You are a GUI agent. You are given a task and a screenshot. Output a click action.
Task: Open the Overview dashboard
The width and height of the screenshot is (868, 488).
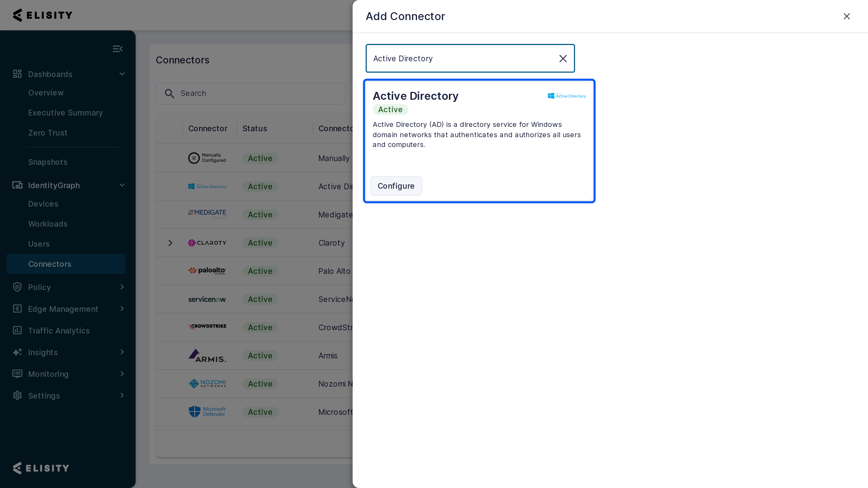46,93
